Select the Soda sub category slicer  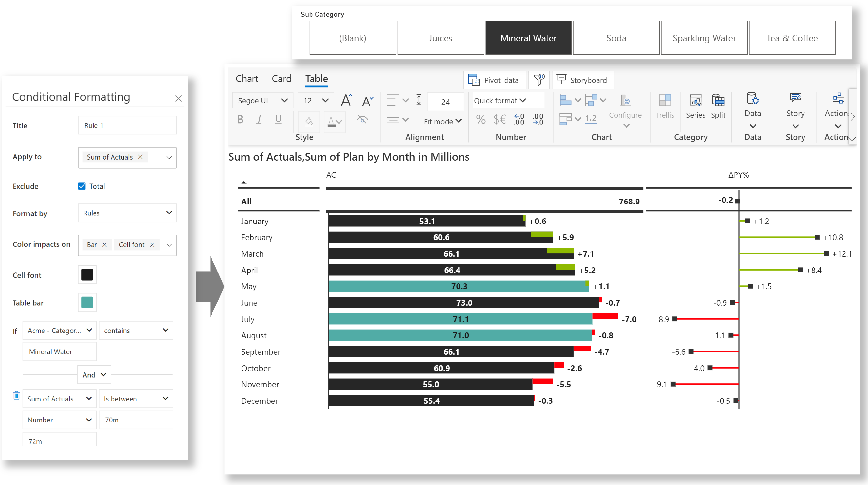616,38
